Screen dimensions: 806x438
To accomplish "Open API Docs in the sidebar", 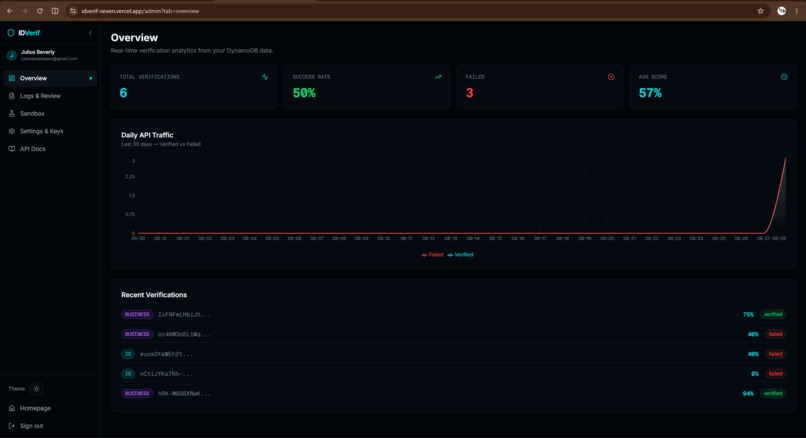I will pyautogui.click(x=50, y=149).
